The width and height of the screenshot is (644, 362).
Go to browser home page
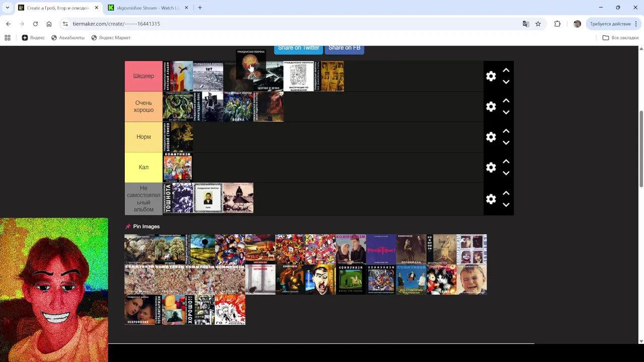tap(49, 24)
